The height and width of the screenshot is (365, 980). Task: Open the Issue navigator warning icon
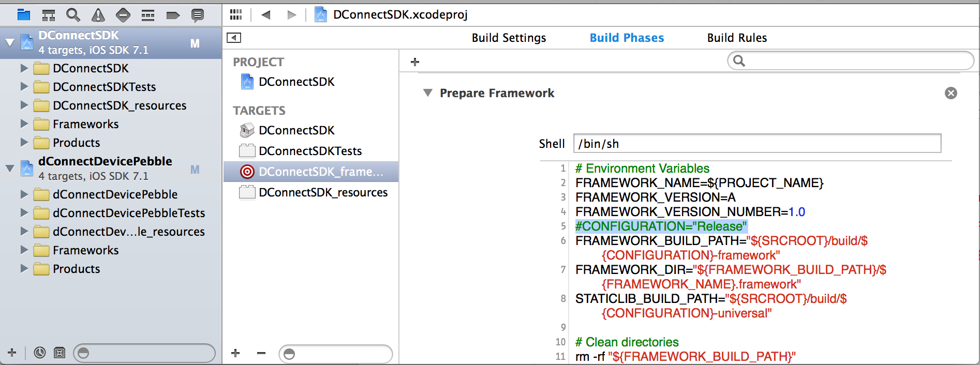pyautogui.click(x=98, y=16)
